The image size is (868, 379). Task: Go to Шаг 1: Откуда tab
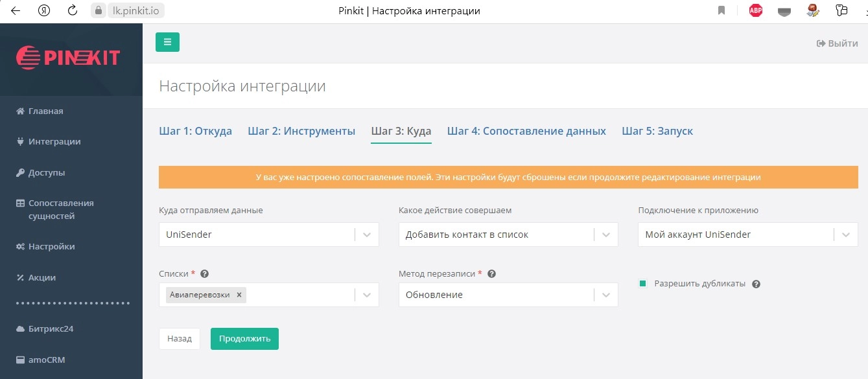[x=195, y=131]
